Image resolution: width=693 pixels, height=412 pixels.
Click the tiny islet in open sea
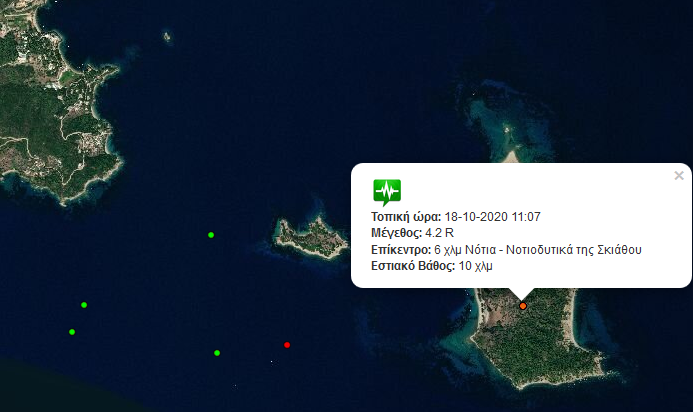tap(167, 36)
